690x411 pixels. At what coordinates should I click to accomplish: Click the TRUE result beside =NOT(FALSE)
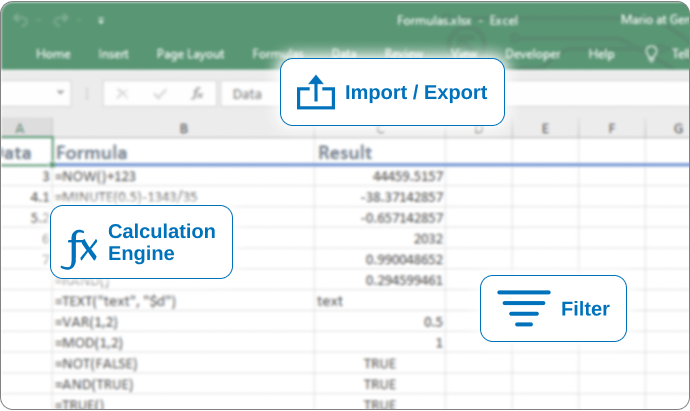click(x=379, y=363)
